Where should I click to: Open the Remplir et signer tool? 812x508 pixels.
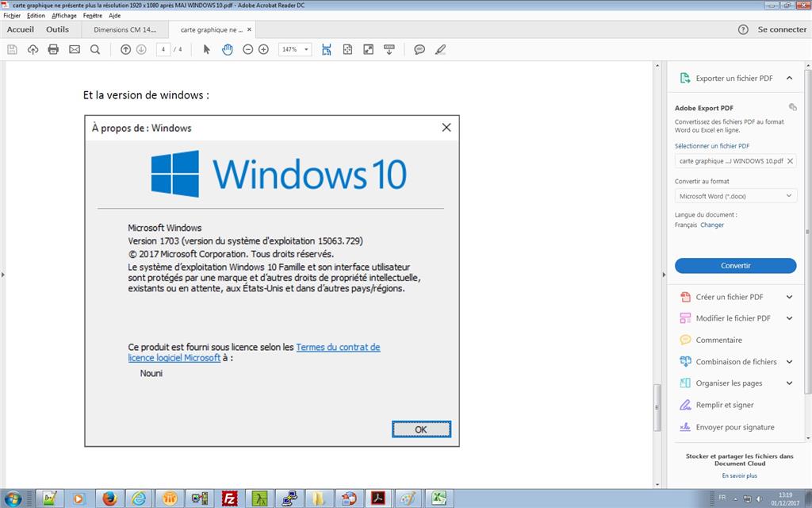pyautogui.click(x=725, y=405)
